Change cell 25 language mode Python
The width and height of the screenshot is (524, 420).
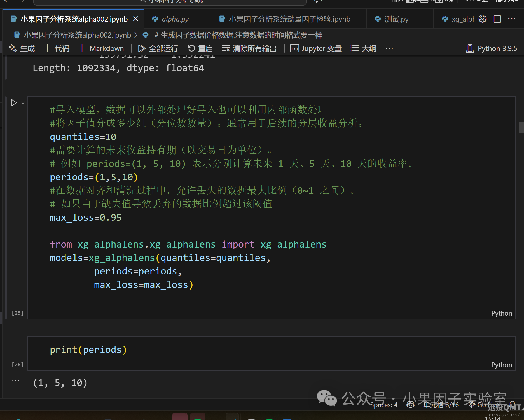(x=501, y=313)
